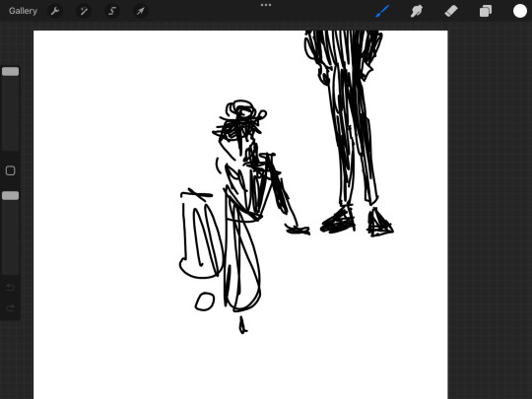Open the white active color picker

click(519, 11)
